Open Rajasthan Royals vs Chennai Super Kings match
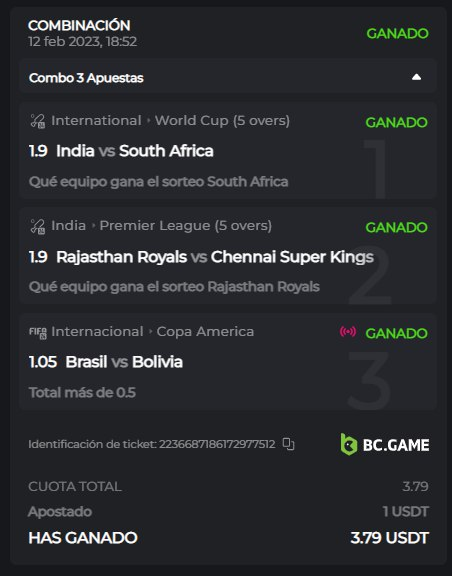Screen dimensions: 452x576 click(x=215, y=257)
